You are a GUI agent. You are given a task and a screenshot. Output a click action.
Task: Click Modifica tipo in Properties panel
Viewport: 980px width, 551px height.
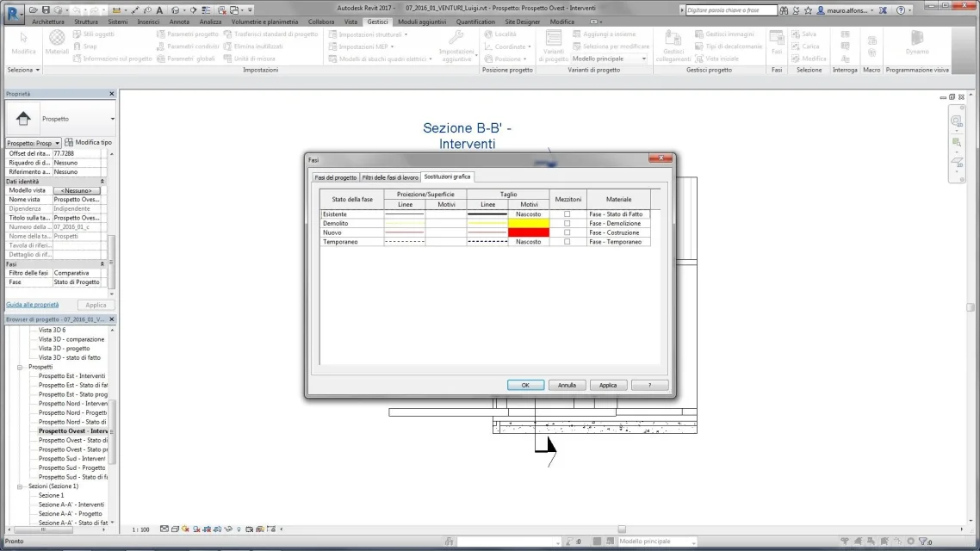click(89, 142)
